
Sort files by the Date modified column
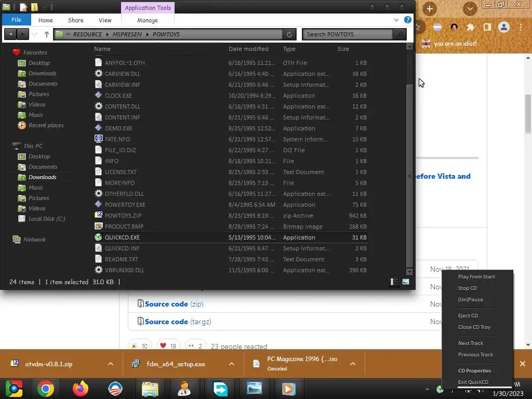coord(248,49)
